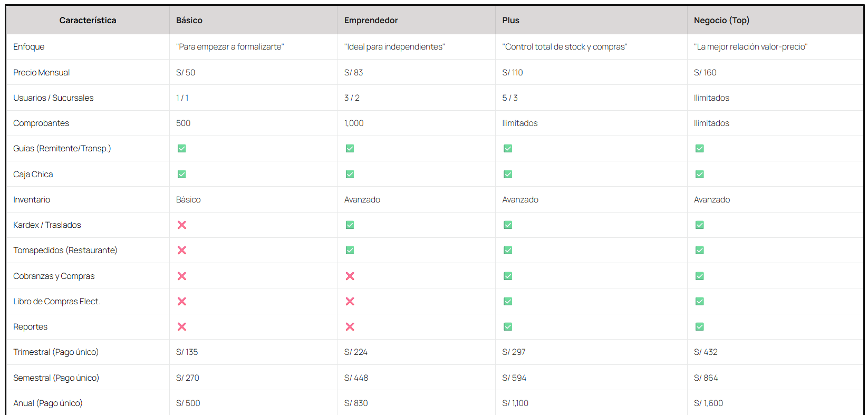Click Ilimitados in Comprobantes row under Plus
868x415 pixels.
pos(520,123)
